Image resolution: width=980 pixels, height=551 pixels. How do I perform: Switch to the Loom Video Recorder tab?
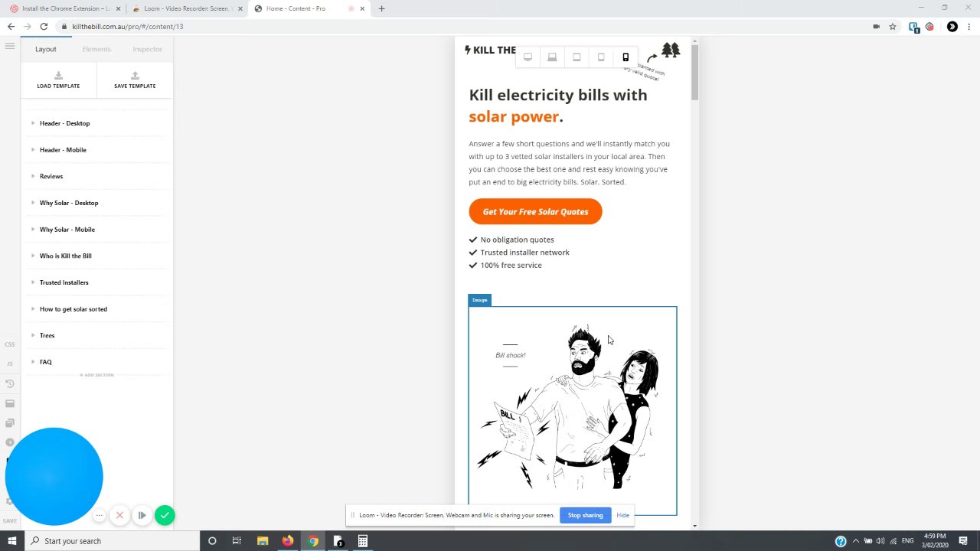pyautogui.click(x=187, y=8)
